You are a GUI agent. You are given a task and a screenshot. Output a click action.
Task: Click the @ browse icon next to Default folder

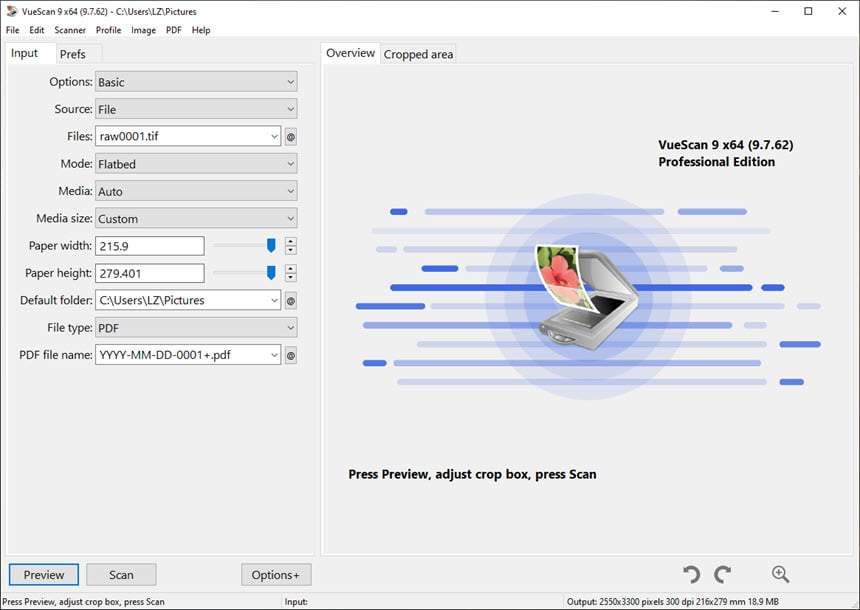click(x=291, y=301)
